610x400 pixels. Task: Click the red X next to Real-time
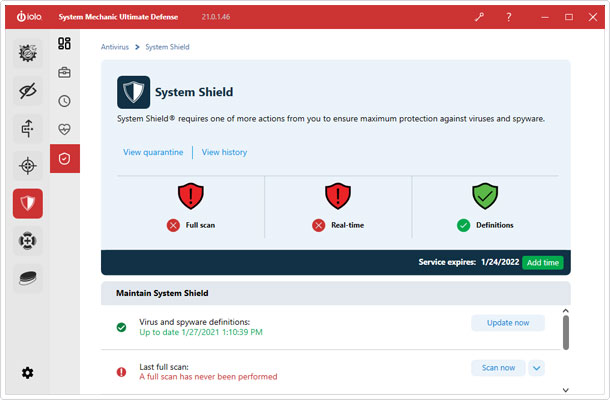point(319,225)
